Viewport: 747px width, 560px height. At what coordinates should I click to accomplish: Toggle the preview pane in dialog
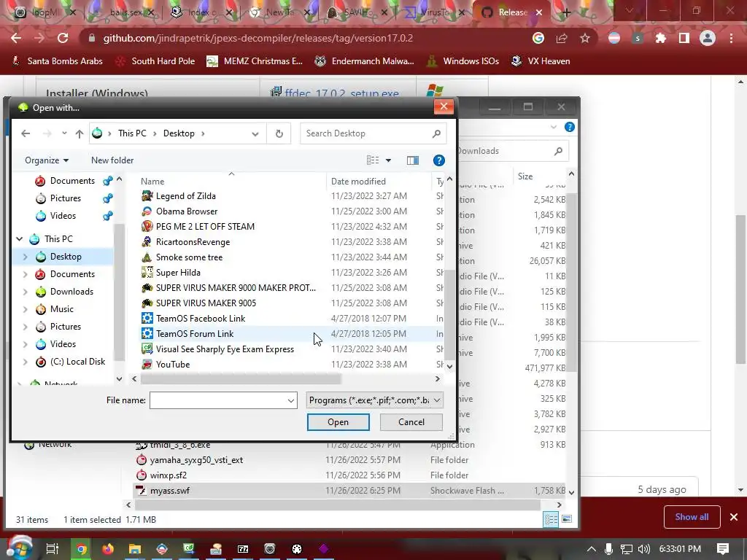coord(413,160)
